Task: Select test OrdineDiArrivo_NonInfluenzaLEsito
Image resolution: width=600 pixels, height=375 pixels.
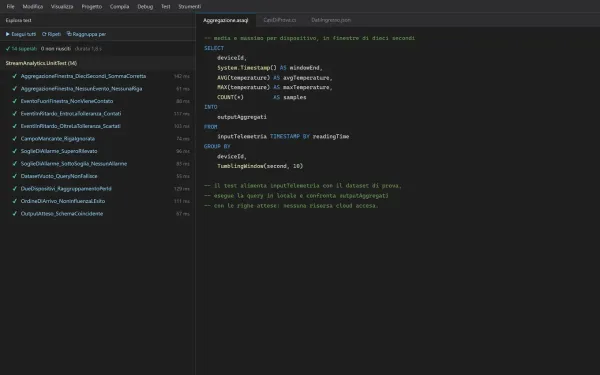Action: pos(98,201)
